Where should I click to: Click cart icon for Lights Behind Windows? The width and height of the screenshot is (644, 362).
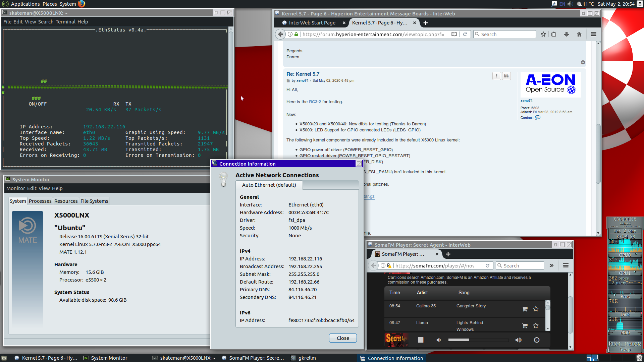525,325
